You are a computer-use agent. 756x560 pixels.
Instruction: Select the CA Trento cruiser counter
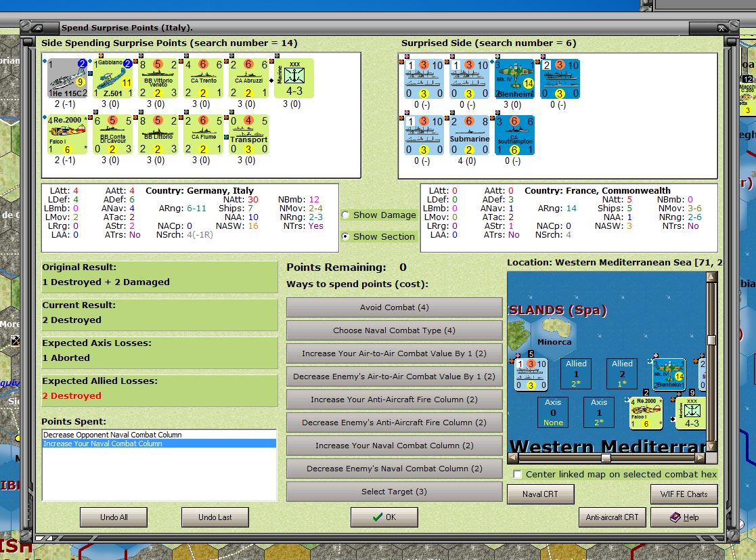204,78
